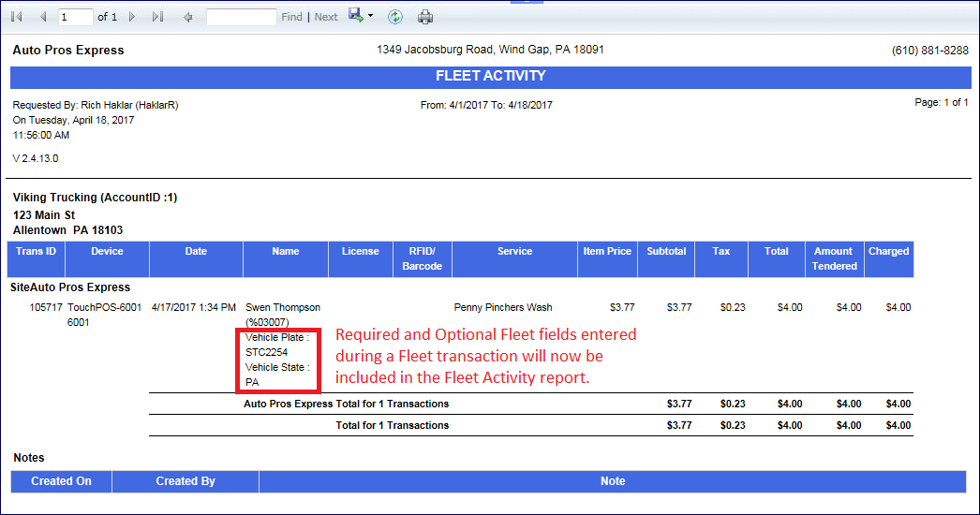
Task: Click the current page number field
Action: [x=75, y=17]
